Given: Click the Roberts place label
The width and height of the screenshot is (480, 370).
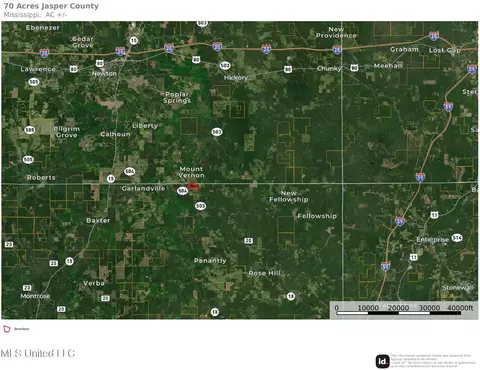Looking at the screenshot, I should click(41, 177).
